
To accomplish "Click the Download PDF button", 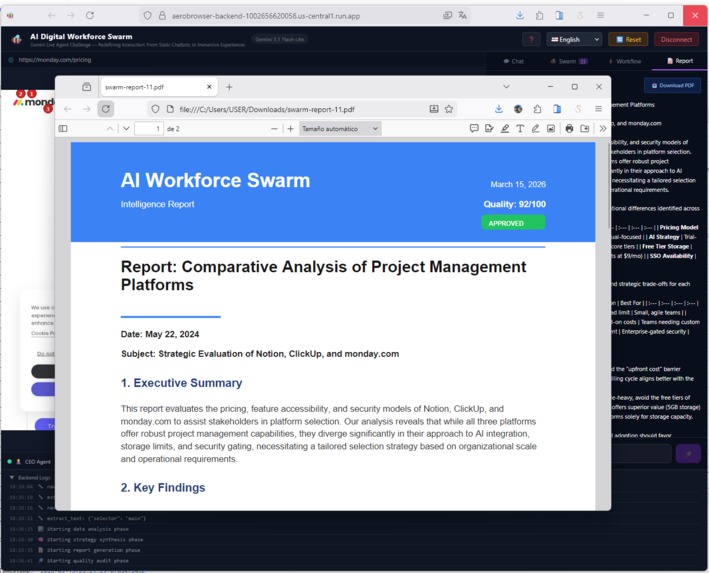I will point(672,85).
